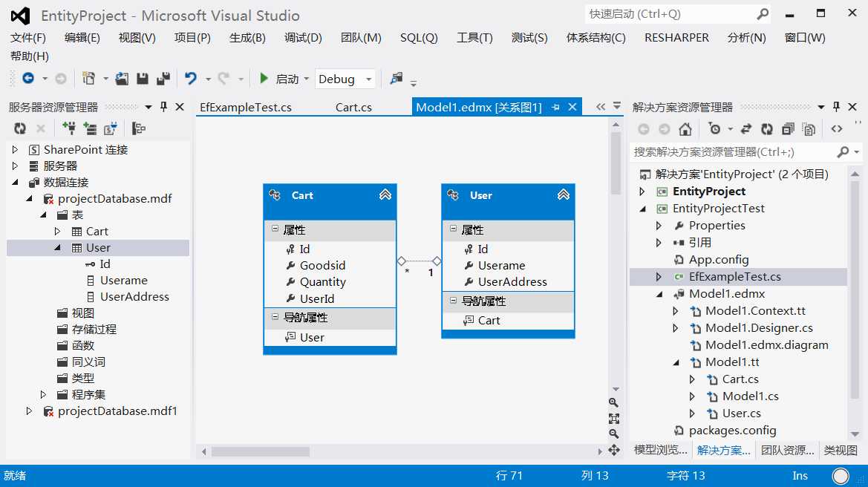Collapse 导航属性 section of Cart entity
The height and width of the screenshot is (487, 868).
point(275,316)
